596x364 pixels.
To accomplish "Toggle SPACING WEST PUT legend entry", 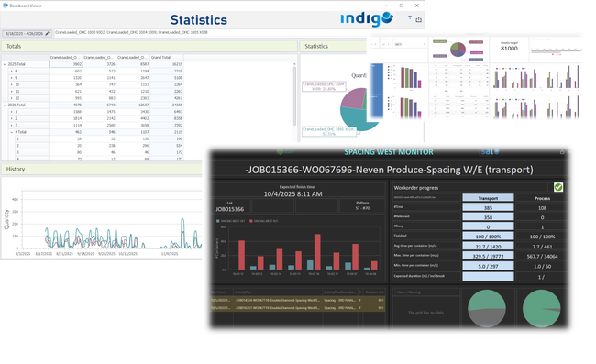I will coord(264,221).
